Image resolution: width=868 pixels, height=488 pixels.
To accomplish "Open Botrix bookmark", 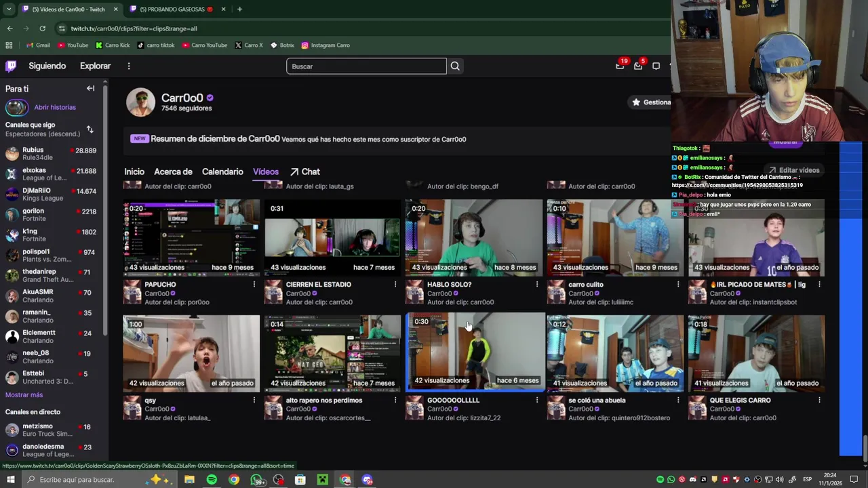I will point(282,45).
